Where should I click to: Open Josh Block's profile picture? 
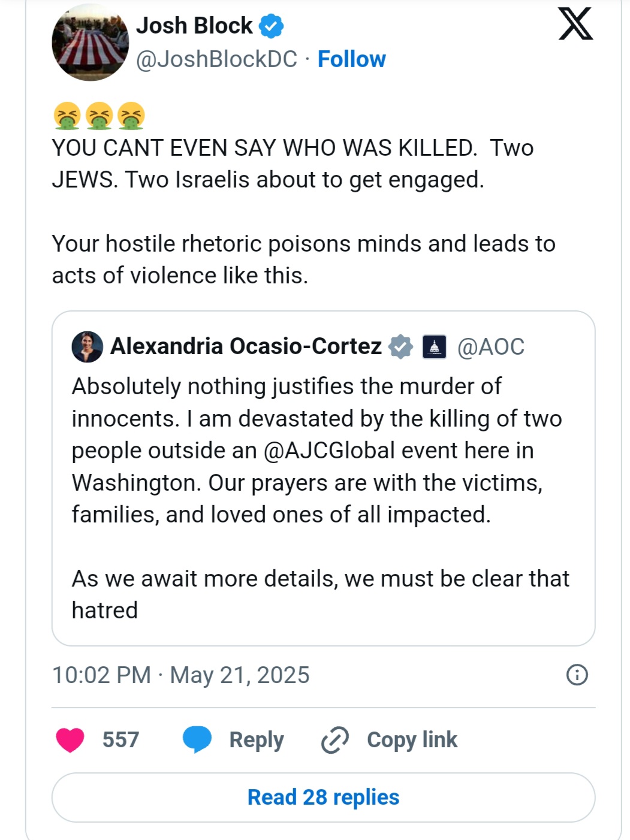tap(91, 43)
